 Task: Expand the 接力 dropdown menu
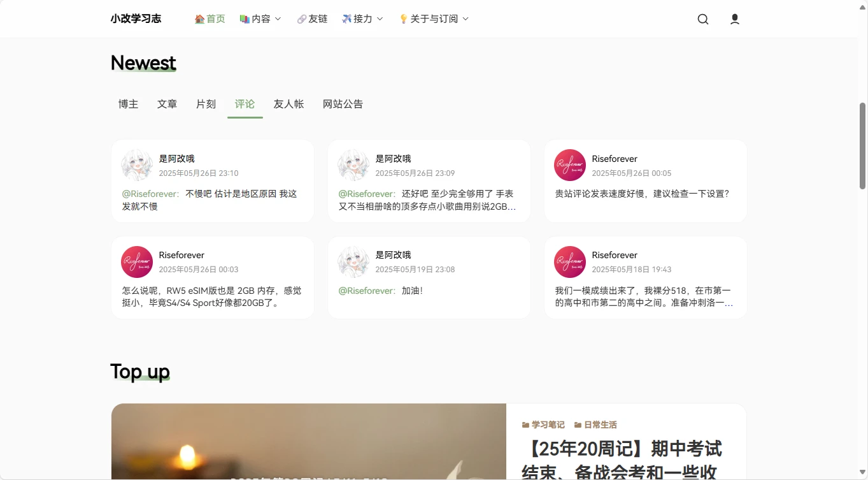[362, 18]
